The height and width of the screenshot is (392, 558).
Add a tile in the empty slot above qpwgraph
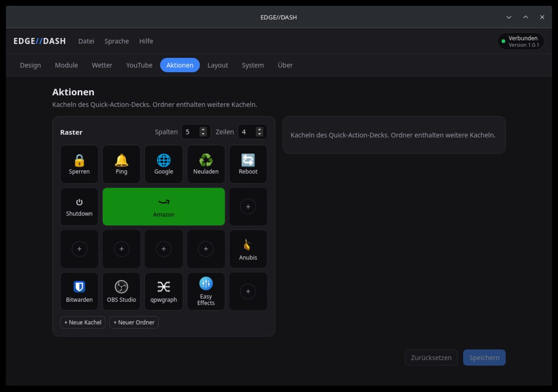pos(164,249)
